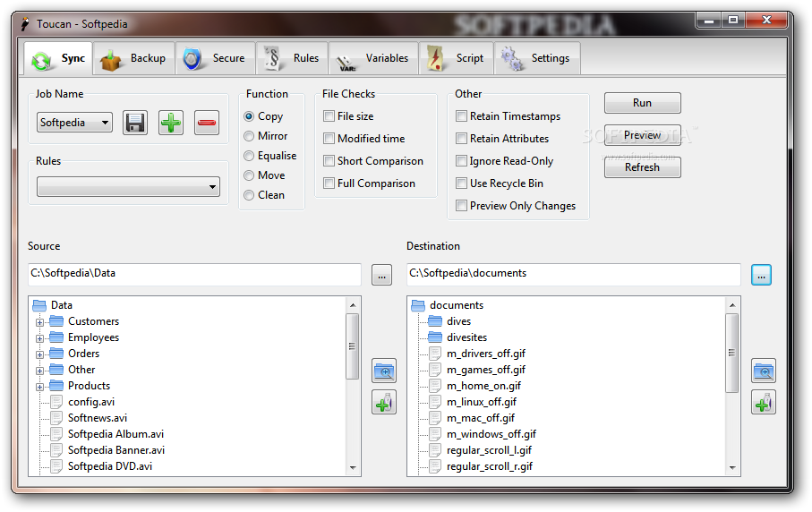Viewport: 812px width, 512px height.
Task: Open the Rules dropdown list
Action: [128, 187]
